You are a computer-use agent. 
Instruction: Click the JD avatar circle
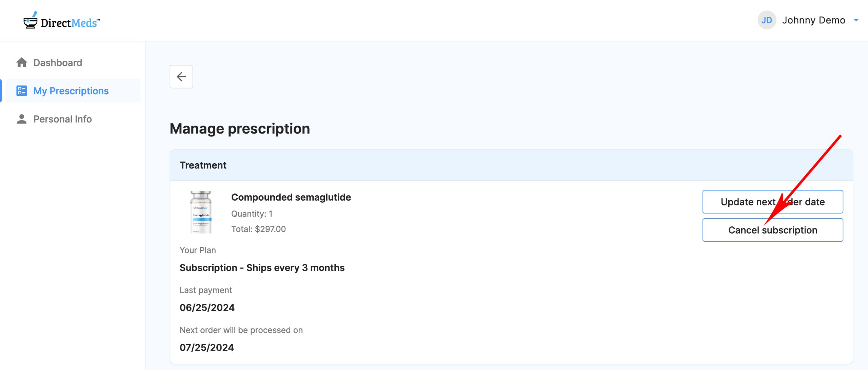pyautogui.click(x=767, y=20)
